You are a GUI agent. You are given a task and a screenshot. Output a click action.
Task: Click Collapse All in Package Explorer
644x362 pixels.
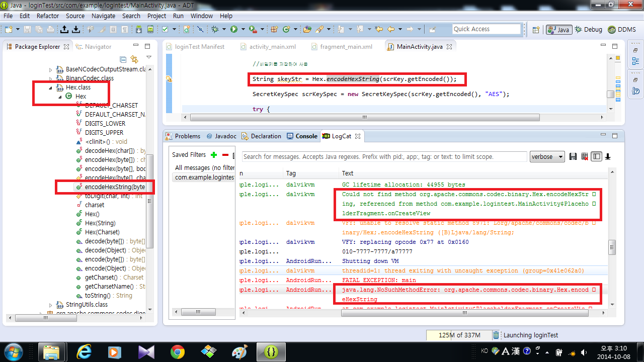coord(123,59)
